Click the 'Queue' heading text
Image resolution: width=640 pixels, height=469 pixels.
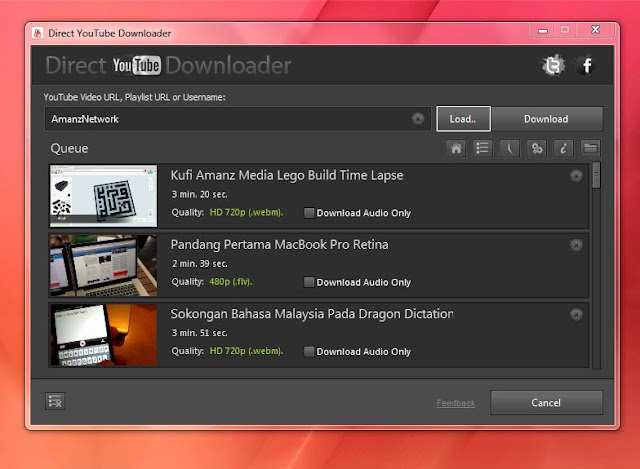point(69,149)
